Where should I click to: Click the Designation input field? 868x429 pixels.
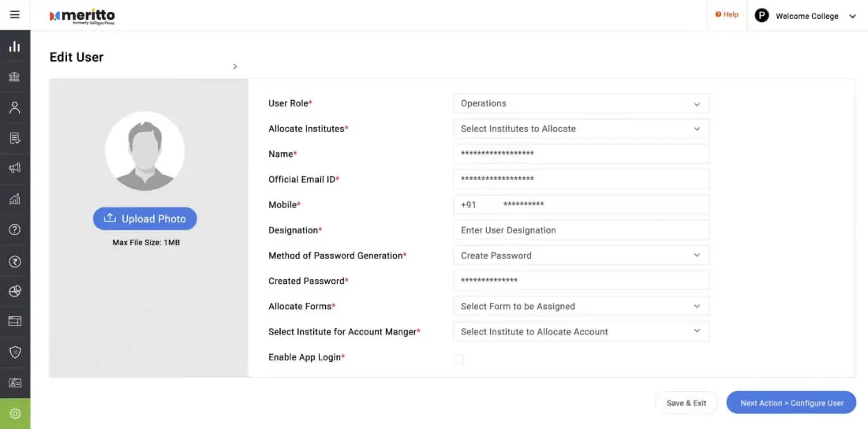coord(582,230)
